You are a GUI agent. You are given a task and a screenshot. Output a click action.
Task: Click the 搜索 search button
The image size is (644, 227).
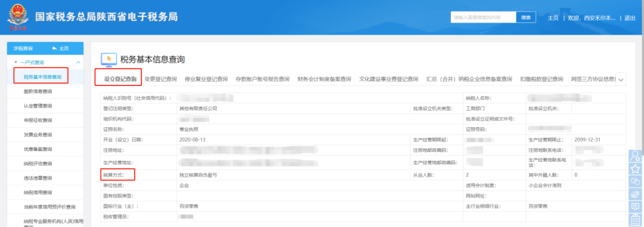pos(526,17)
